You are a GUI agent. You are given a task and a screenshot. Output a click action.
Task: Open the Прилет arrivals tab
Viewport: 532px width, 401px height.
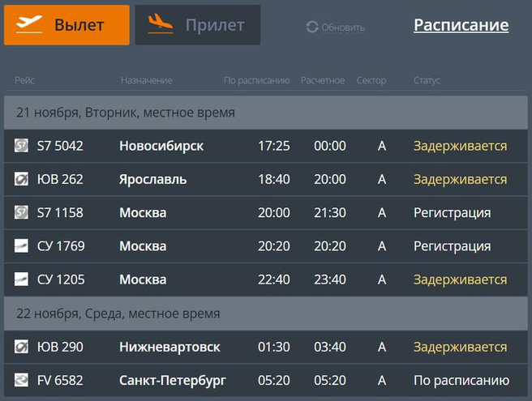point(197,25)
